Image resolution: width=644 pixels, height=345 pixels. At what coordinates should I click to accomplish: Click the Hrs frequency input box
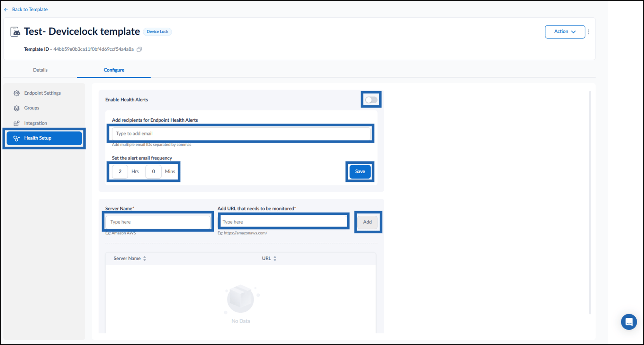tap(120, 171)
